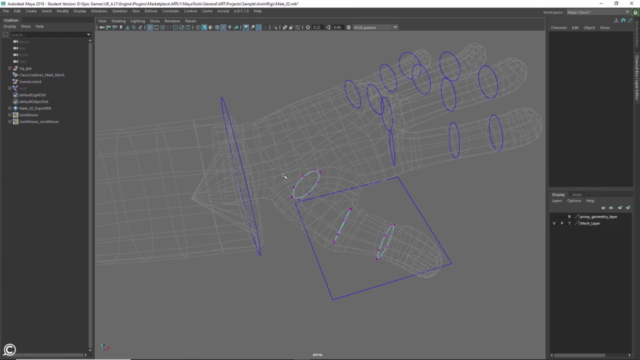Click the viewport select camera icon

pos(102,27)
